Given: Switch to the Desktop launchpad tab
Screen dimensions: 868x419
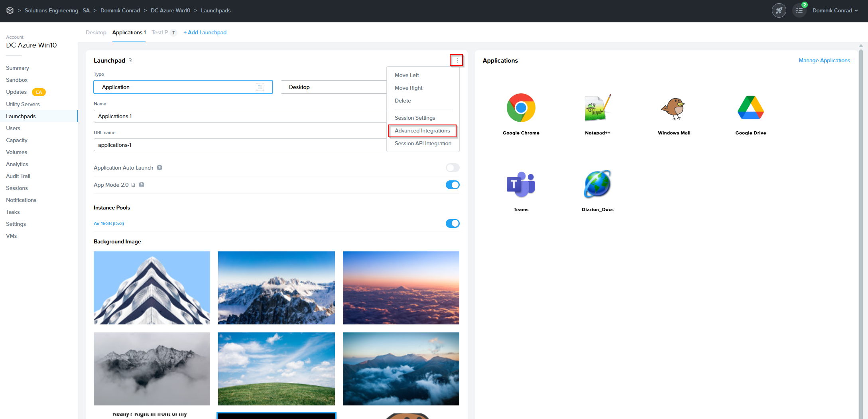Looking at the screenshot, I should (x=96, y=32).
